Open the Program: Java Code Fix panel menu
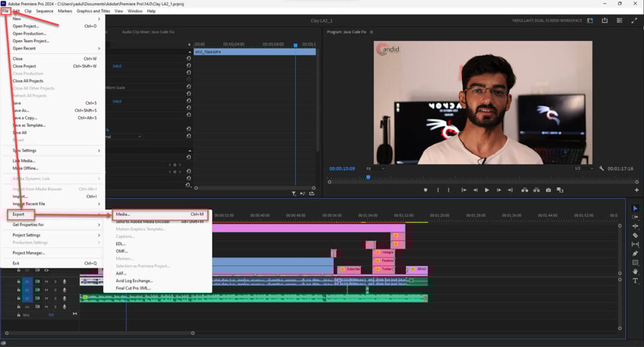Image resolution: width=644 pixels, height=347 pixels. (x=371, y=32)
